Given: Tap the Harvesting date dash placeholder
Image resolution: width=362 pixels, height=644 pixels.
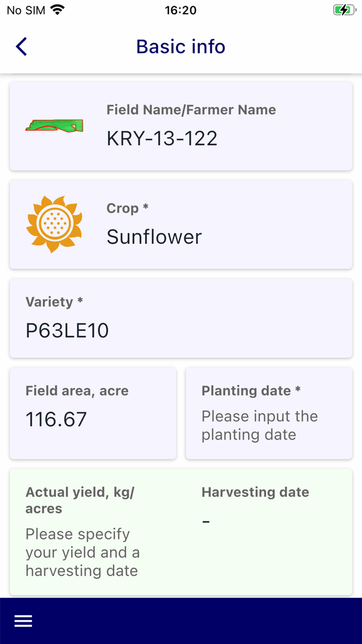Looking at the screenshot, I should pyautogui.click(x=206, y=522).
